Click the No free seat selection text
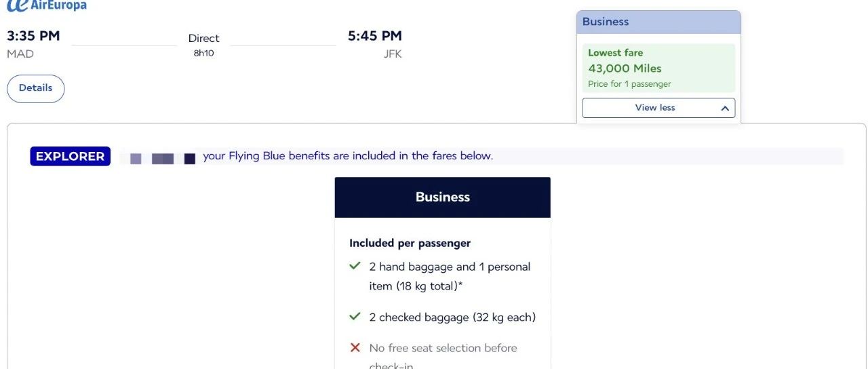Image resolution: width=868 pixels, height=369 pixels. point(443,348)
